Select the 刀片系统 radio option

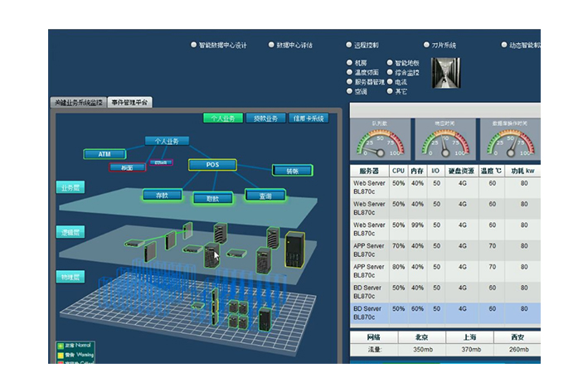tap(426, 45)
